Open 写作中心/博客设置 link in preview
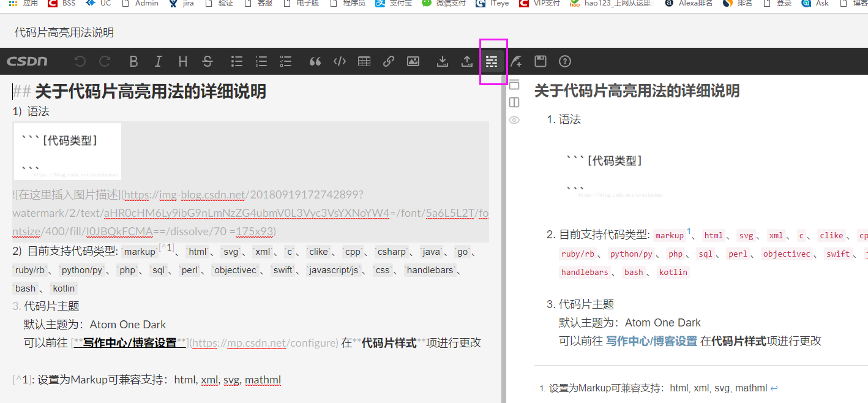The height and width of the screenshot is (403, 868). click(x=651, y=341)
